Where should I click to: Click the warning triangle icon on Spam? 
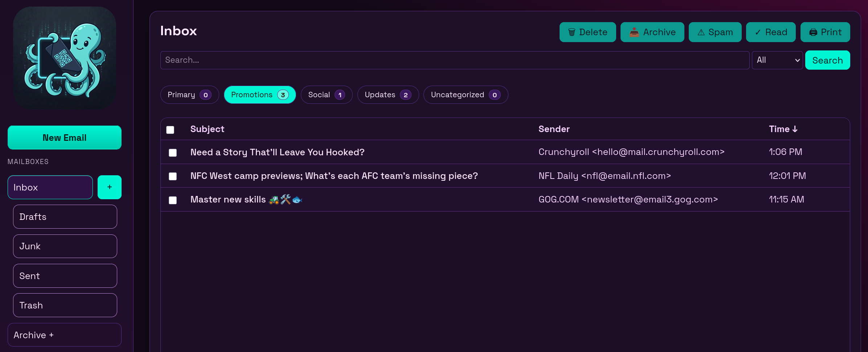coord(701,32)
